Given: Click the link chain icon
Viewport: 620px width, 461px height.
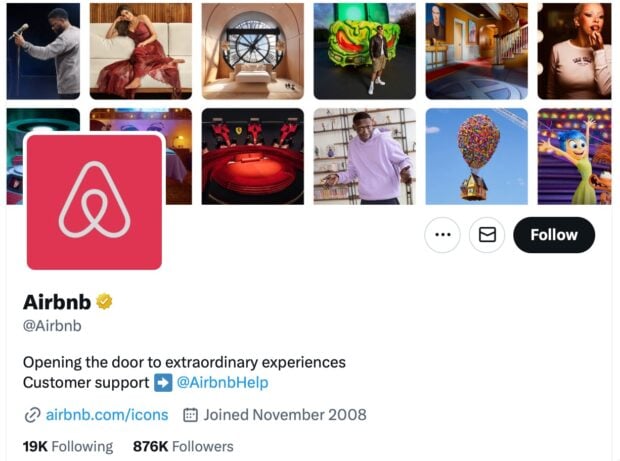Looking at the screenshot, I should click(x=32, y=415).
